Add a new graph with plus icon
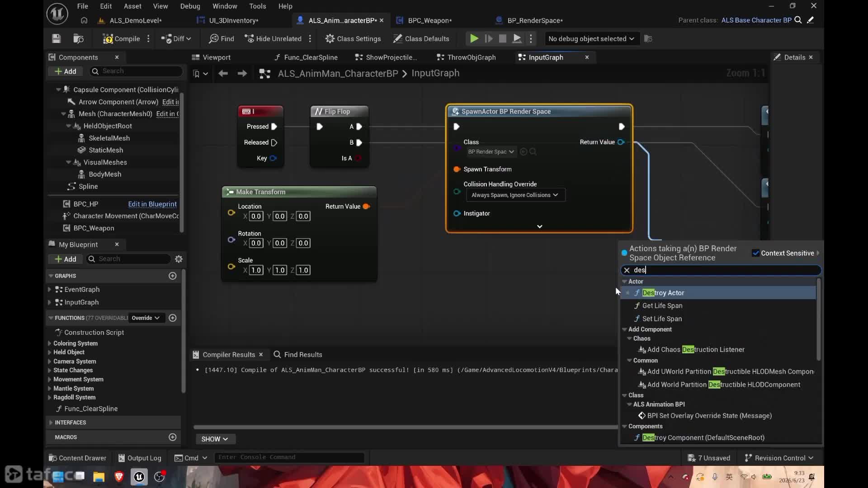The image size is (868, 488). pyautogui.click(x=172, y=276)
